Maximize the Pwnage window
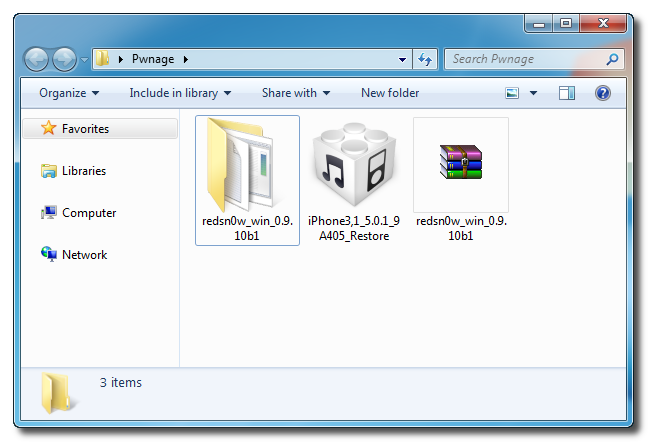Screen dimensions: 648x442 (566, 24)
